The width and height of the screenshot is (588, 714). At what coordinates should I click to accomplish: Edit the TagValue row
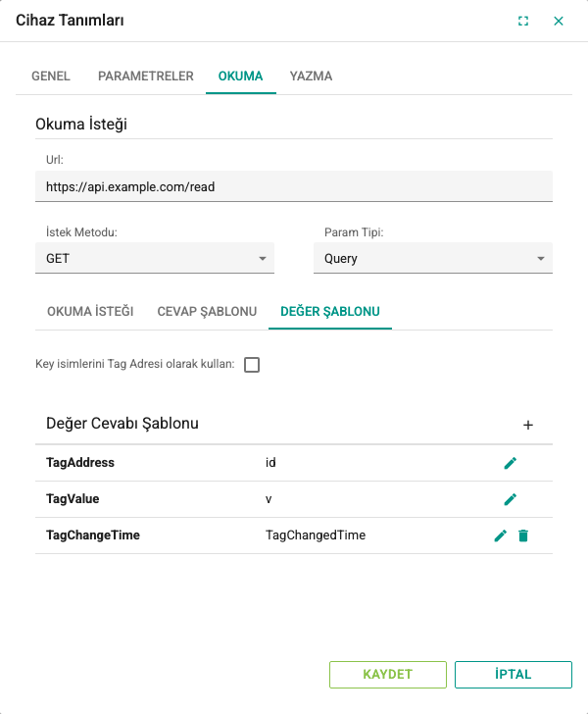click(511, 499)
